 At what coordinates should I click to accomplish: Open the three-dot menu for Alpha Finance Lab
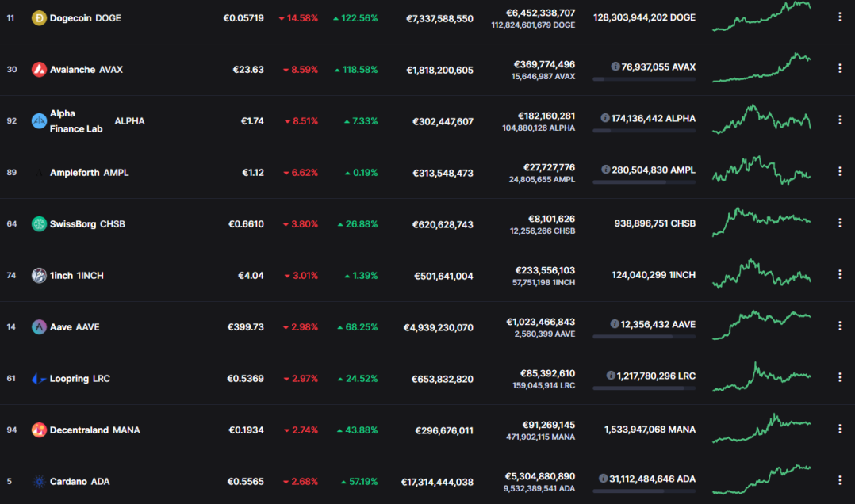(840, 120)
